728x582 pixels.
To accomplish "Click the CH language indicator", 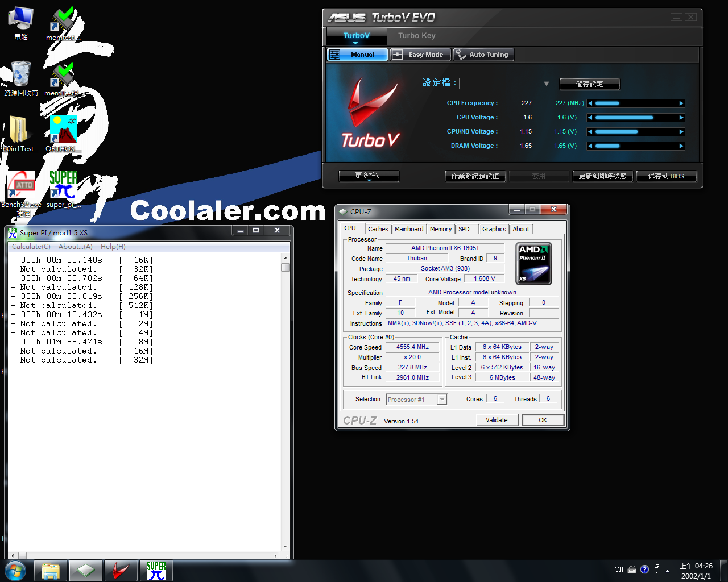I will point(619,569).
